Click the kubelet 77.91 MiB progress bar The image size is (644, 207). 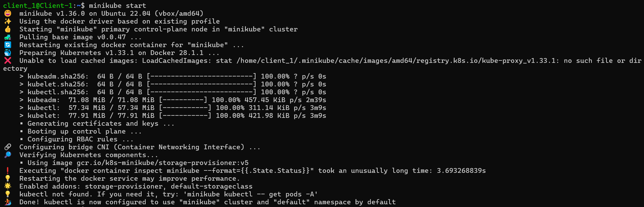tap(185, 115)
